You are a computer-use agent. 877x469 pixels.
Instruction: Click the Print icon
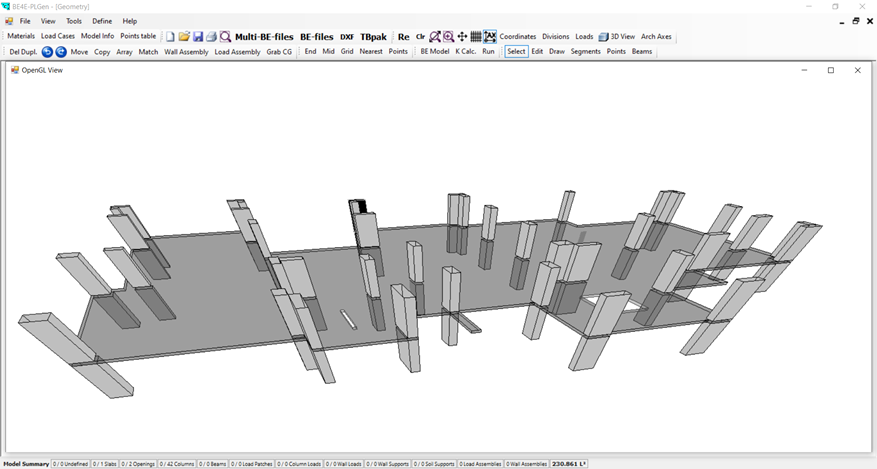coord(211,37)
